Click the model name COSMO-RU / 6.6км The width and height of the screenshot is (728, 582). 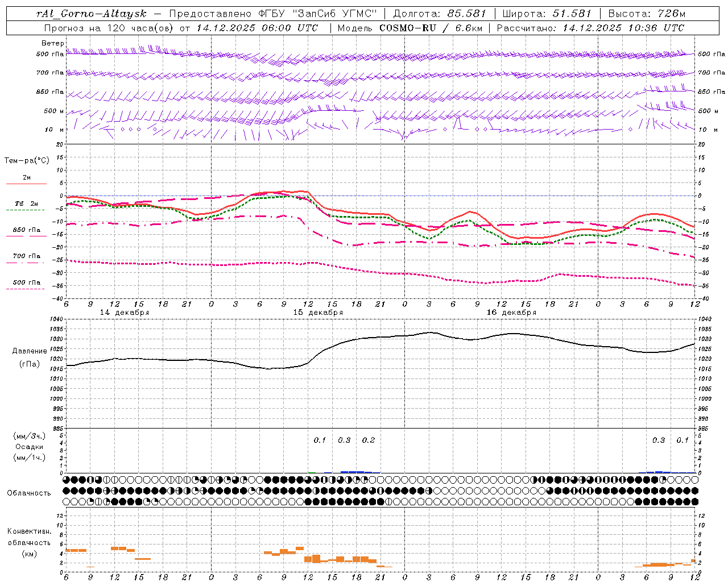(x=430, y=28)
